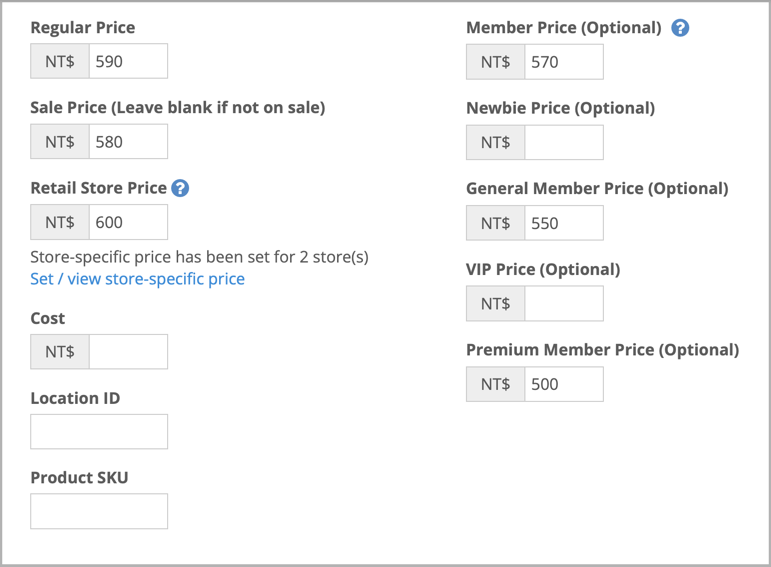Select the Retail Store Price field showing 600

(128, 222)
